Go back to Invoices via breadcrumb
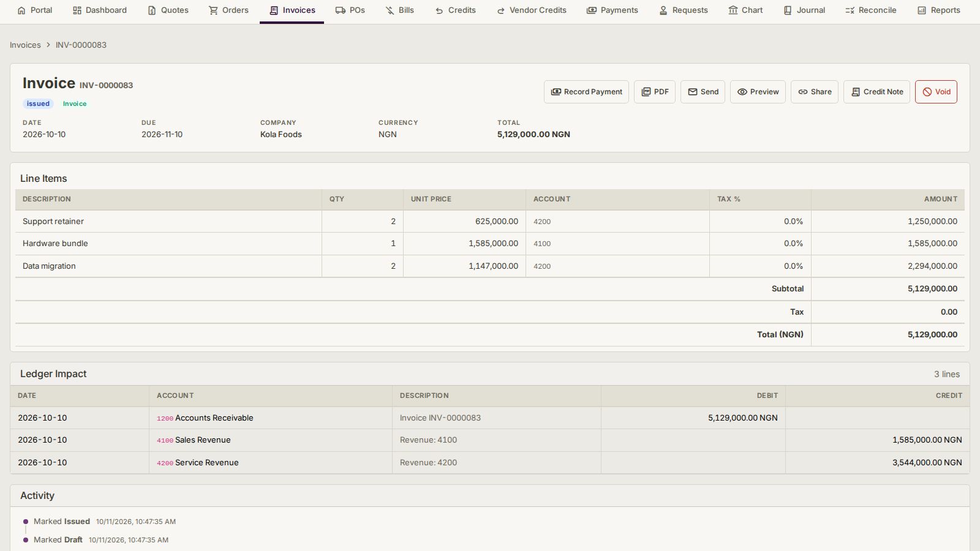This screenshot has height=551, width=980. click(25, 45)
